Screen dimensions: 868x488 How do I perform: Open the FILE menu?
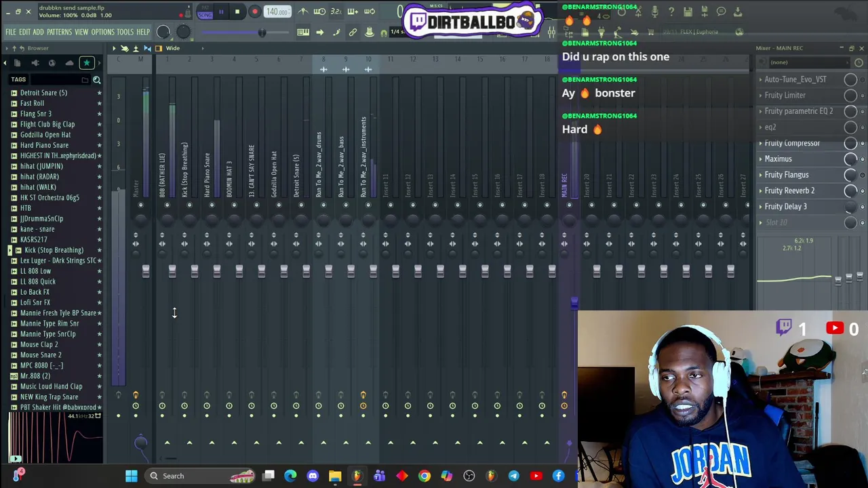[11, 32]
